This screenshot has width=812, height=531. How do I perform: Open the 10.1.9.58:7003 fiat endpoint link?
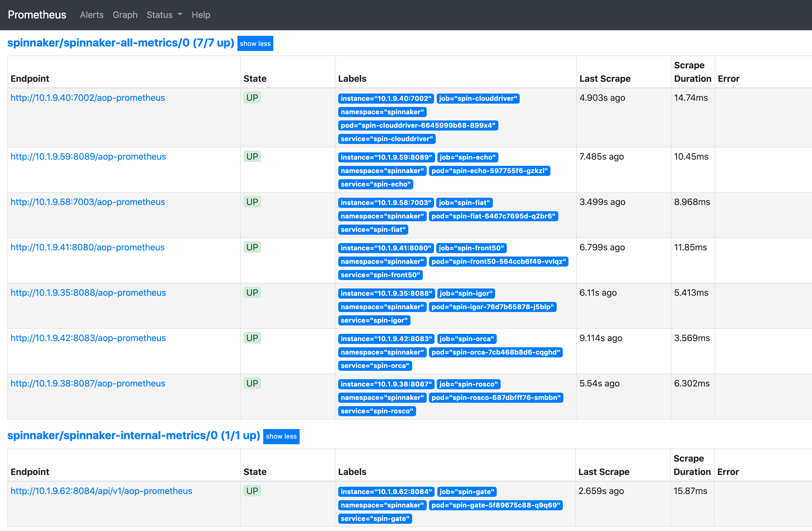tap(88, 202)
